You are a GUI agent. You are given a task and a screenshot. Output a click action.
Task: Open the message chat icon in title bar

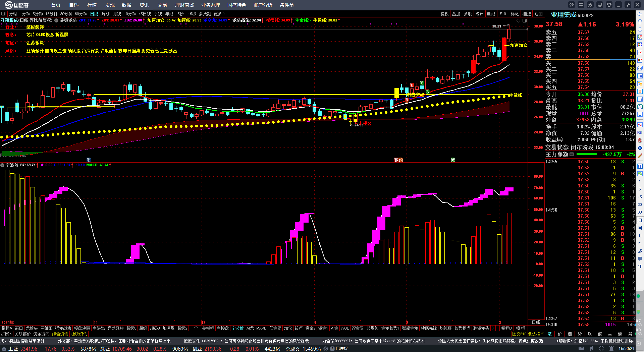pyautogui.click(x=572, y=5)
